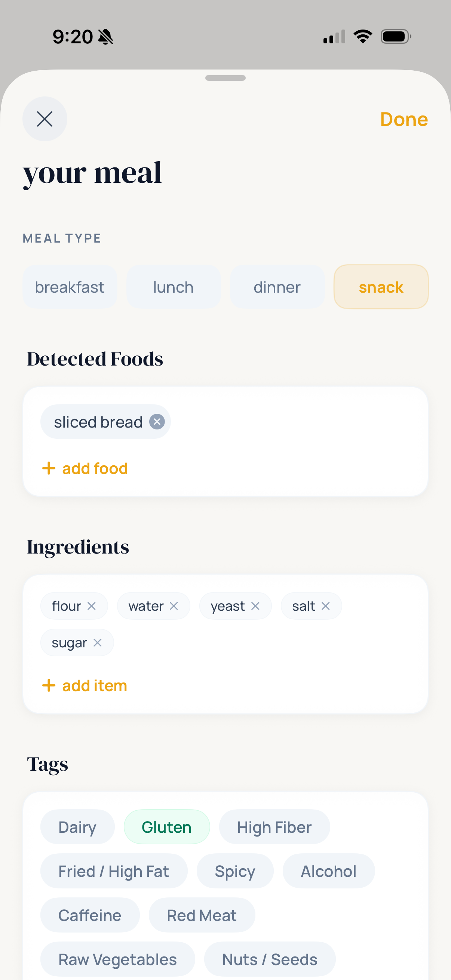Switch meal type to lunch
Image resolution: width=451 pixels, height=980 pixels.
[x=173, y=287]
